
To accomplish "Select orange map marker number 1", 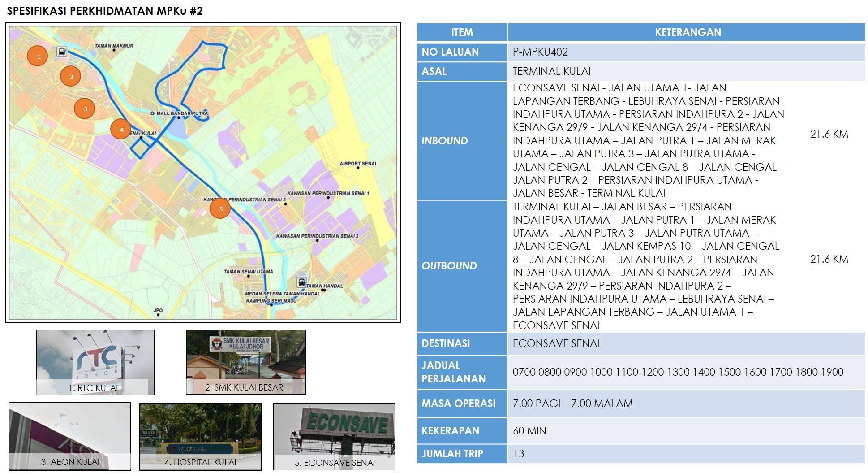I will click(38, 56).
